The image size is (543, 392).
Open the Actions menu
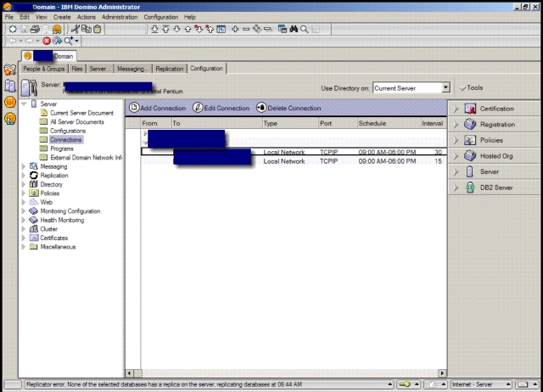(x=87, y=17)
